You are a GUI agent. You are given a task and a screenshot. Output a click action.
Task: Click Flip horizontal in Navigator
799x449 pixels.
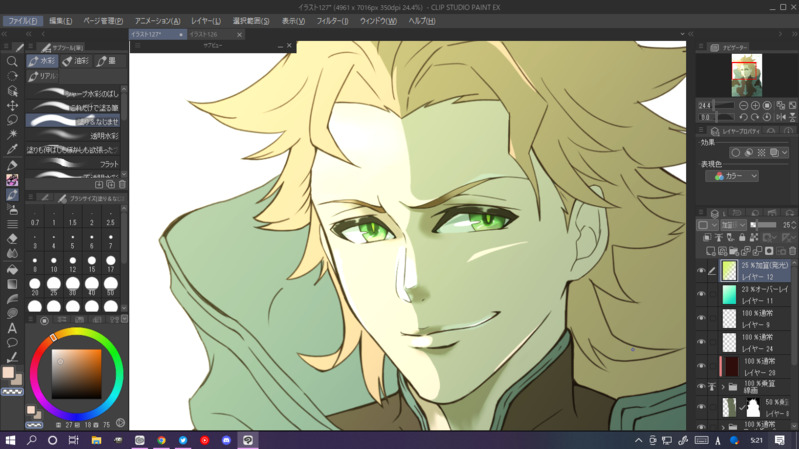click(781, 117)
